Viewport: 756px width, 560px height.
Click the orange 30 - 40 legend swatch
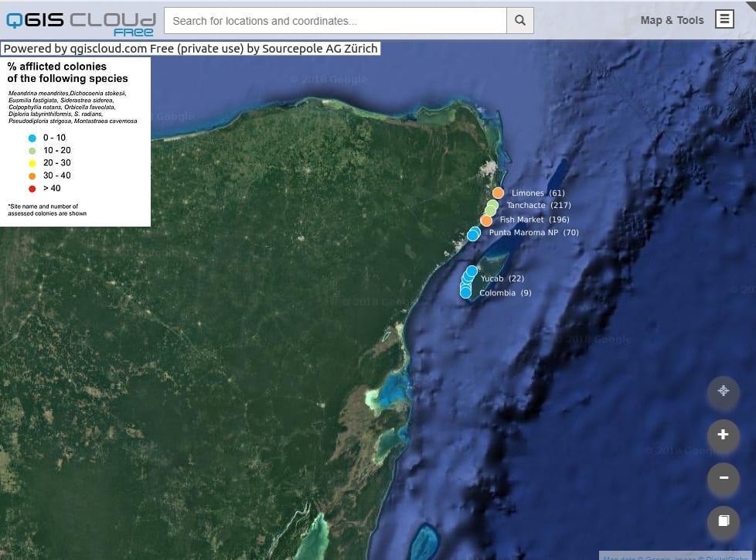(x=32, y=176)
